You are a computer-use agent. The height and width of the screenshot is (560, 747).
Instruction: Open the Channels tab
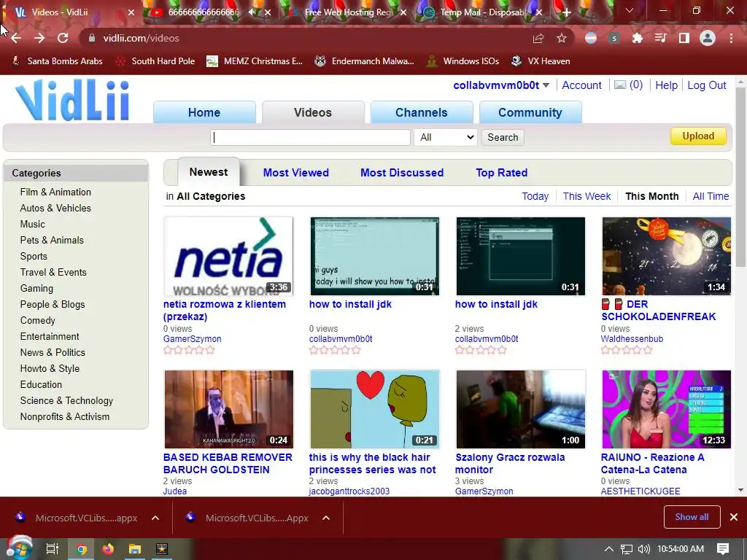pos(422,112)
